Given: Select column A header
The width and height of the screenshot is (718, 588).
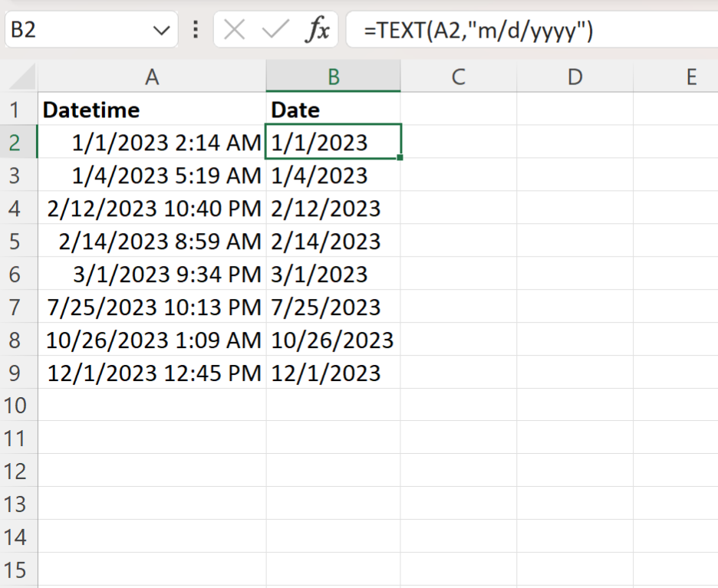Looking at the screenshot, I should click(152, 77).
